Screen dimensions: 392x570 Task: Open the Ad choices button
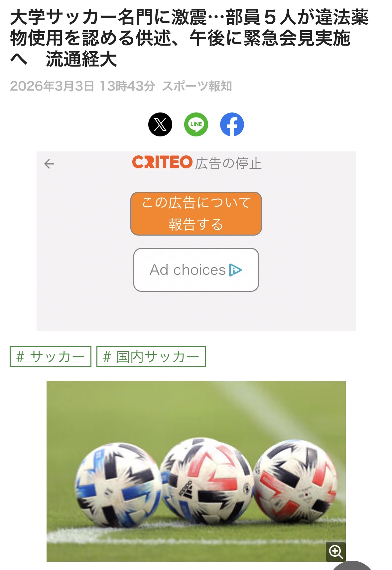[x=196, y=270]
